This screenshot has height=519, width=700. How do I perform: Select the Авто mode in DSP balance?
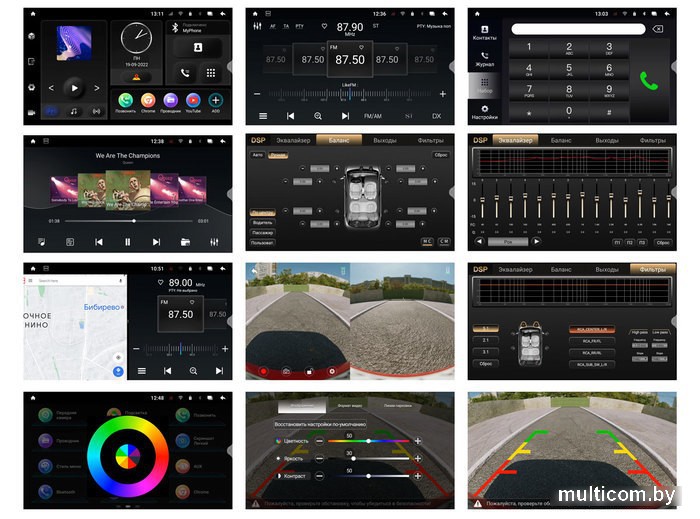coord(258,155)
